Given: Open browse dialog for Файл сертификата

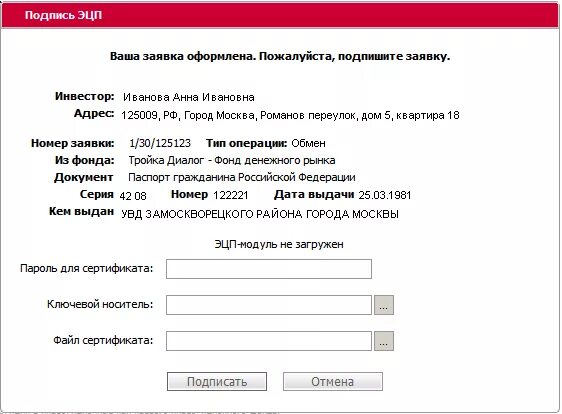Looking at the screenshot, I should [x=384, y=341].
